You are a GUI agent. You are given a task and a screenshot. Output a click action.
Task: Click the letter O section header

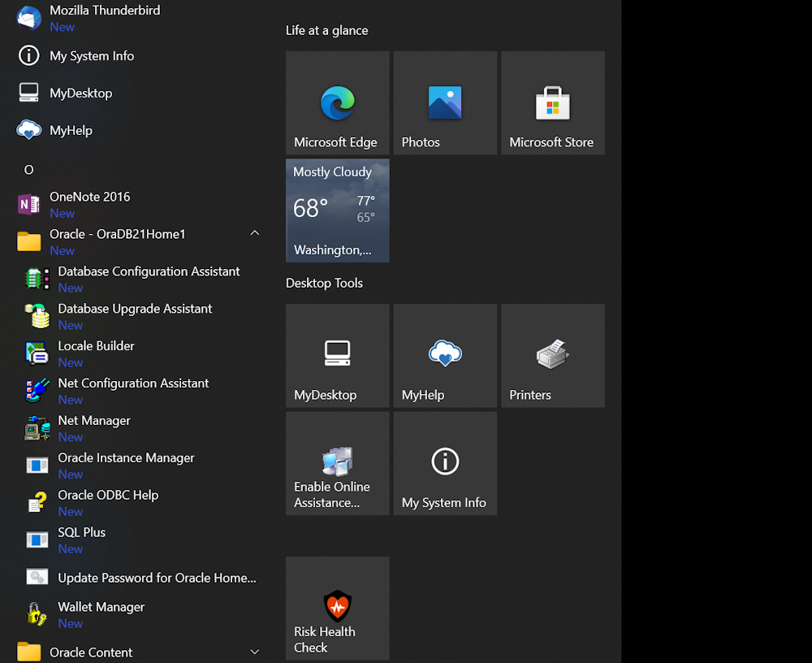pos(28,170)
